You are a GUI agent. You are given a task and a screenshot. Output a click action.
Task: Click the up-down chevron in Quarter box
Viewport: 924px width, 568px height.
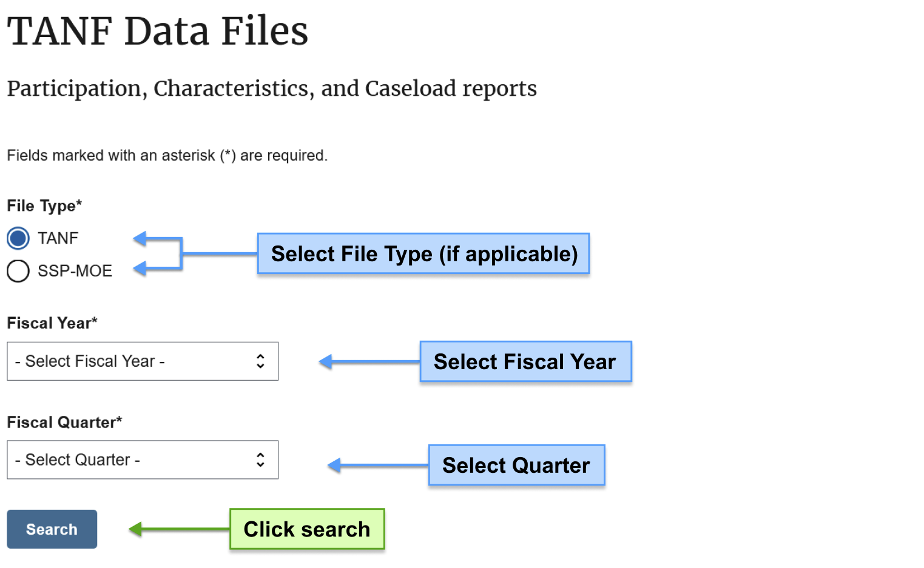click(x=260, y=460)
